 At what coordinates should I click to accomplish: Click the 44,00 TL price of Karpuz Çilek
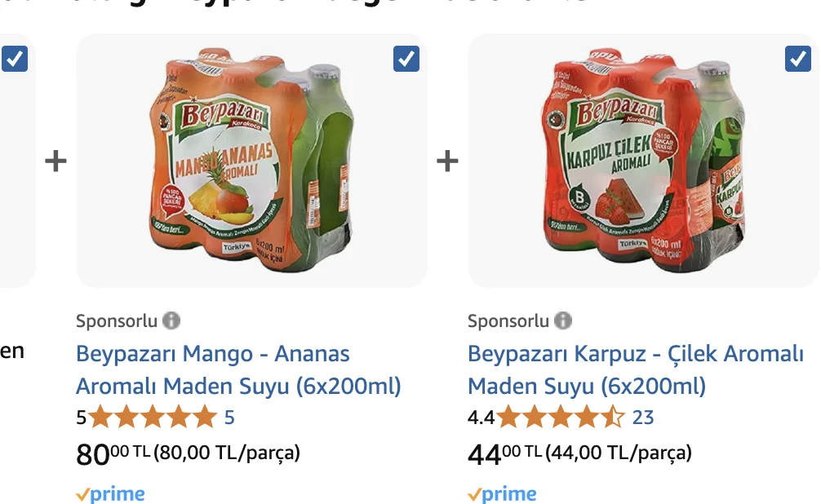coord(504,453)
